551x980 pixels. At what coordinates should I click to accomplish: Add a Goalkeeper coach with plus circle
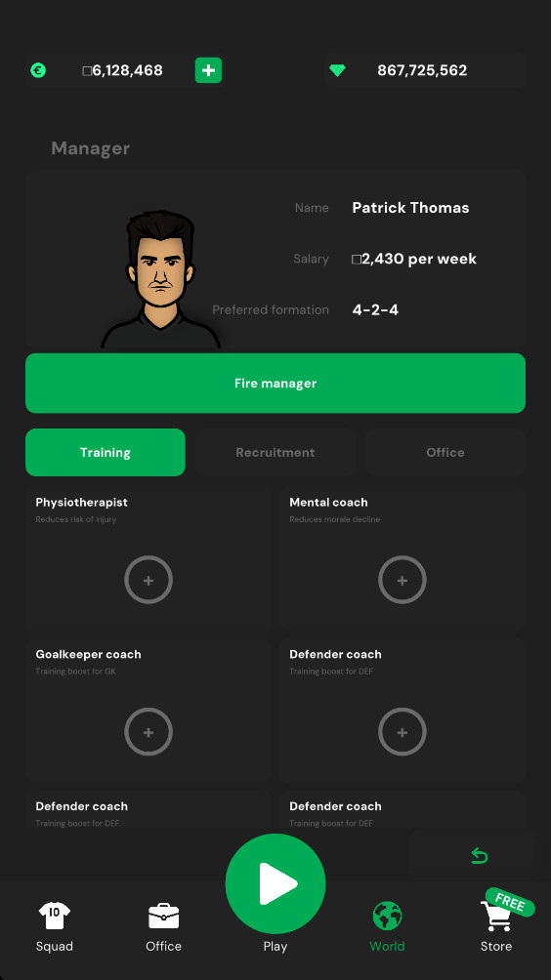pyautogui.click(x=148, y=732)
